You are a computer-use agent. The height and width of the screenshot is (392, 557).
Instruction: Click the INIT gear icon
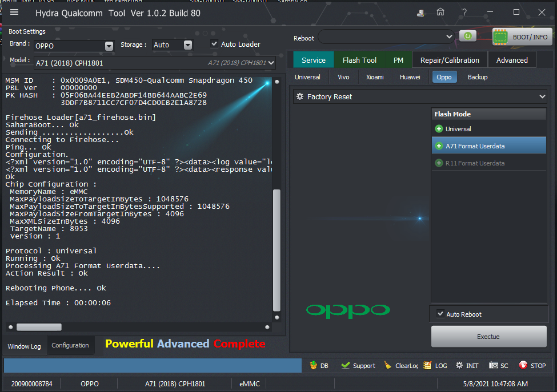(x=459, y=365)
